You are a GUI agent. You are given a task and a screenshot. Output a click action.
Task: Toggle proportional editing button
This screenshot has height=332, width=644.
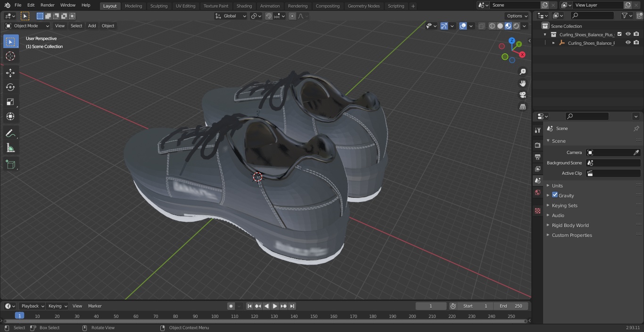click(x=292, y=16)
